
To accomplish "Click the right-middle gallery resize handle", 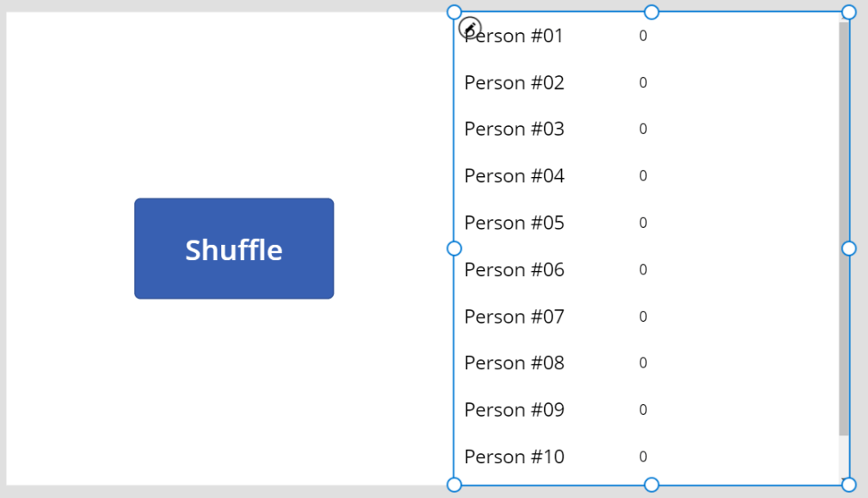I will point(849,248).
